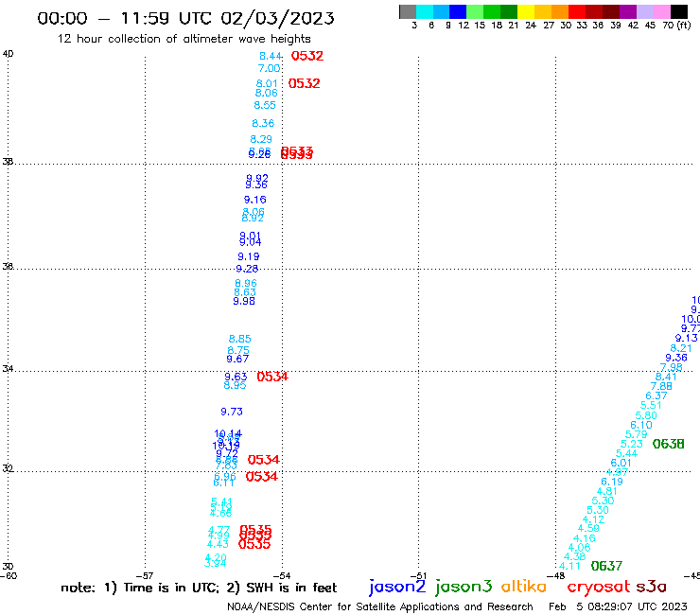Screen dimensions: 700x615
Task: Click the 0532 time label beside 8.44
Action: 307,56
